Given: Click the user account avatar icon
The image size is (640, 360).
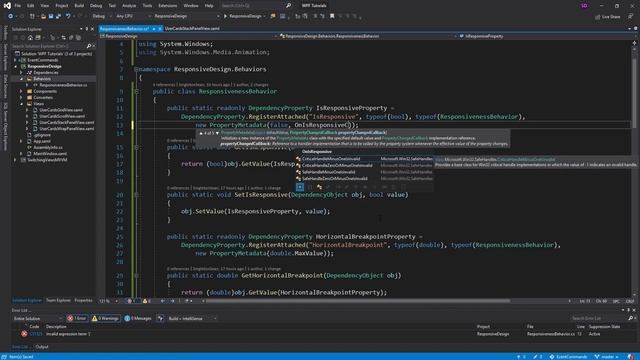Looking at the screenshot, I should [x=584, y=6].
